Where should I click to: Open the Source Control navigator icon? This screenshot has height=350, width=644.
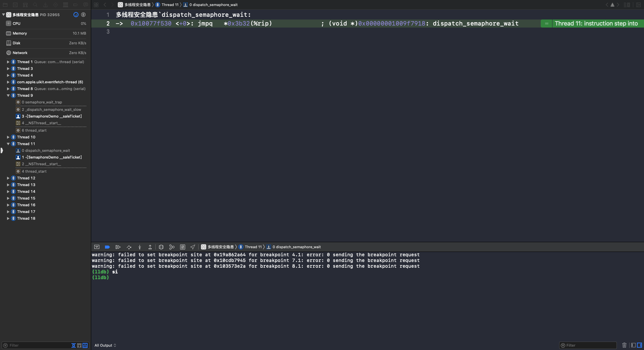[15, 5]
